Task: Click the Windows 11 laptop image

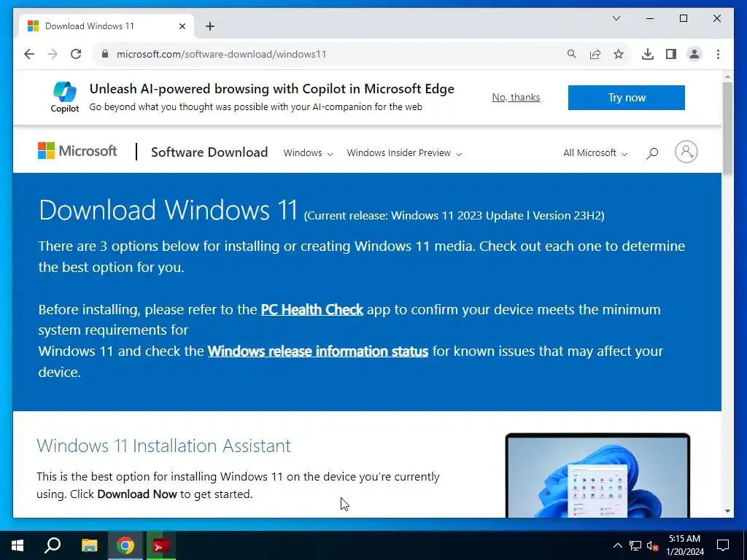Action: pos(597,475)
